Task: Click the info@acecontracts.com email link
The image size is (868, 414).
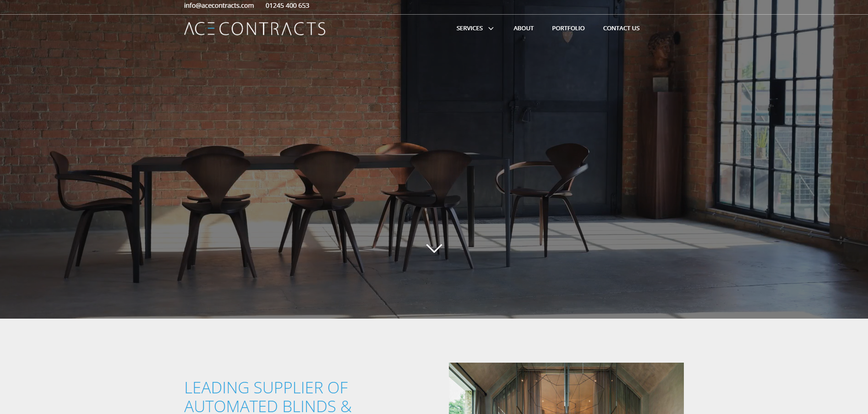Action: (x=219, y=6)
